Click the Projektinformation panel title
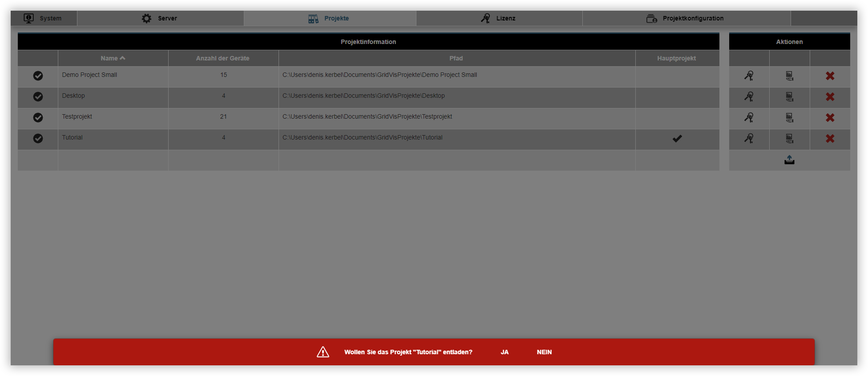The image size is (868, 376). point(368,42)
